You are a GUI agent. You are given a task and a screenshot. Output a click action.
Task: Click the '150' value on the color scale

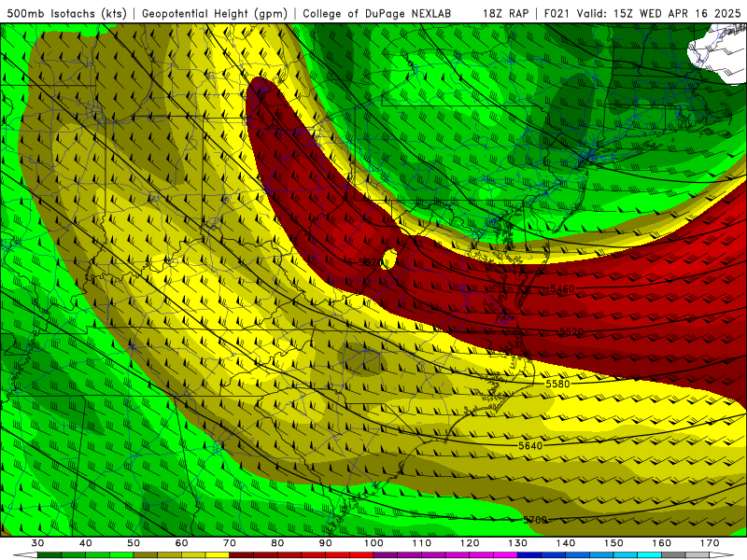click(613, 543)
